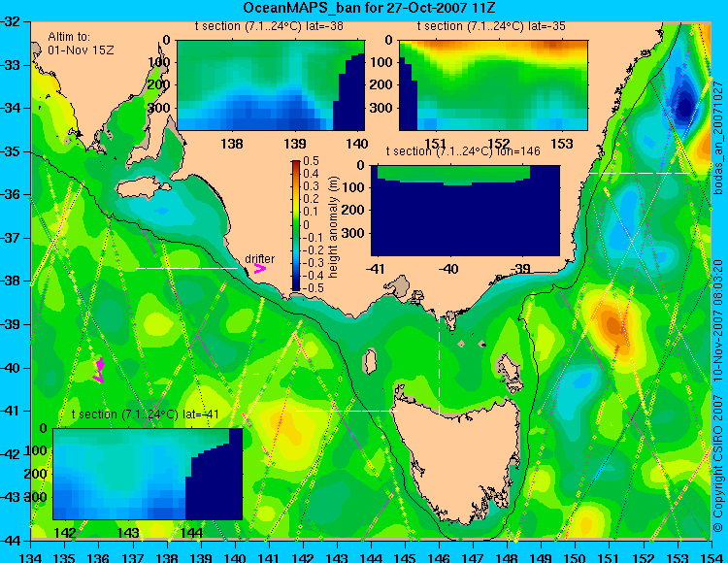Click the 134 longitude axis tick label
728x563 pixels.
click(31, 557)
